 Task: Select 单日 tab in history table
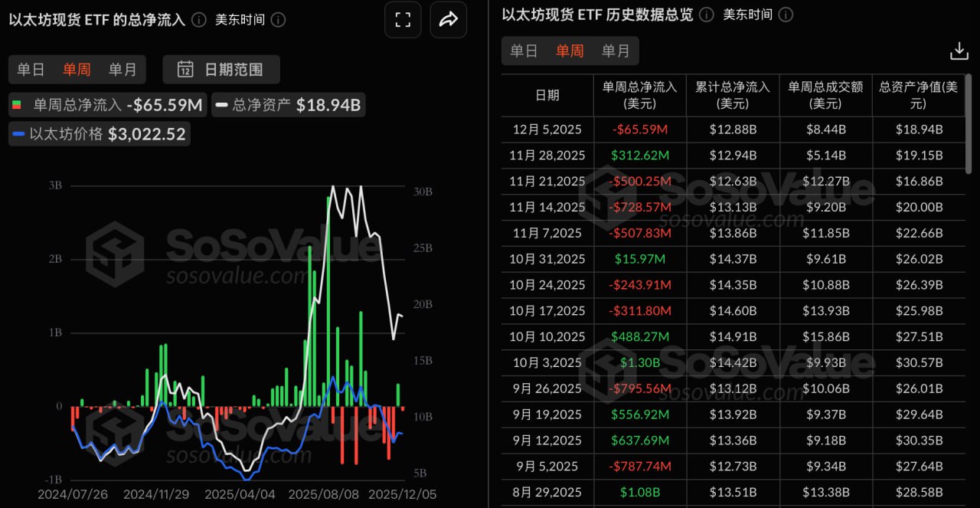click(524, 51)
